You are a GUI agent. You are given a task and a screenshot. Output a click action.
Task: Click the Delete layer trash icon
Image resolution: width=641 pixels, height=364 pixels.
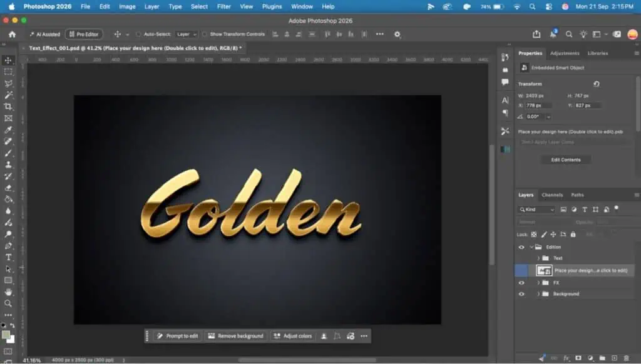pyautogui.click(x=626, y=358)
